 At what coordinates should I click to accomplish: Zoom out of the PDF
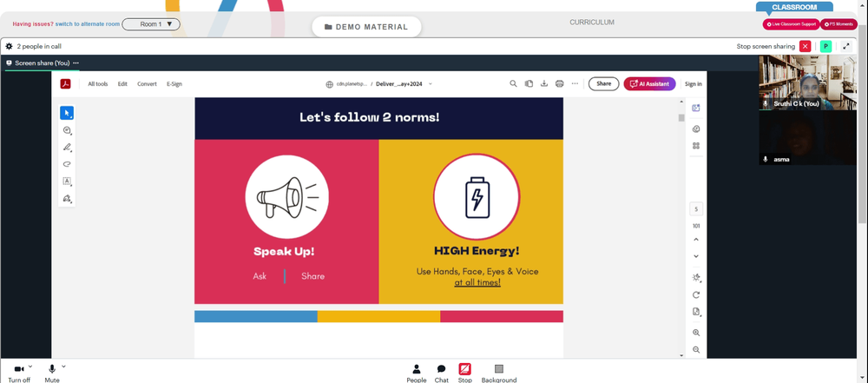tap(696, 350)
